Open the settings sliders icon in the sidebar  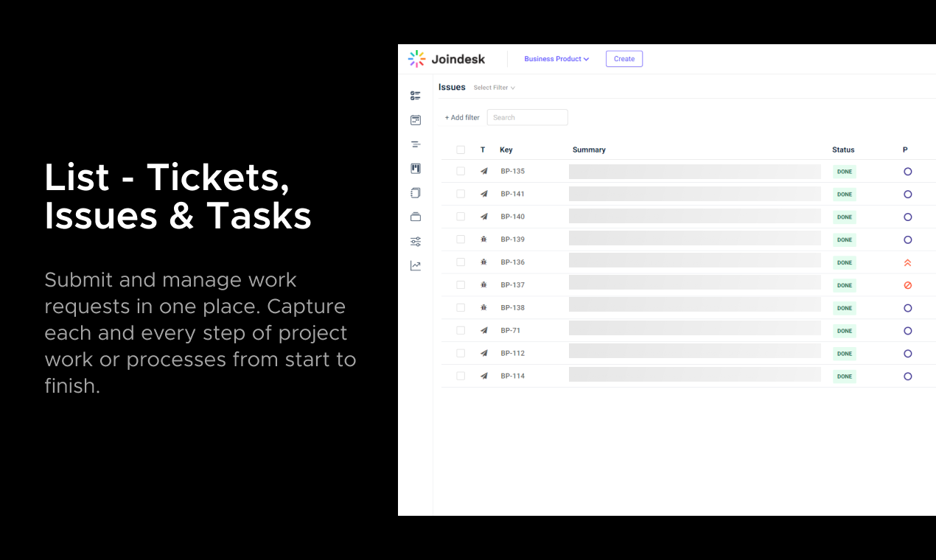416,241
